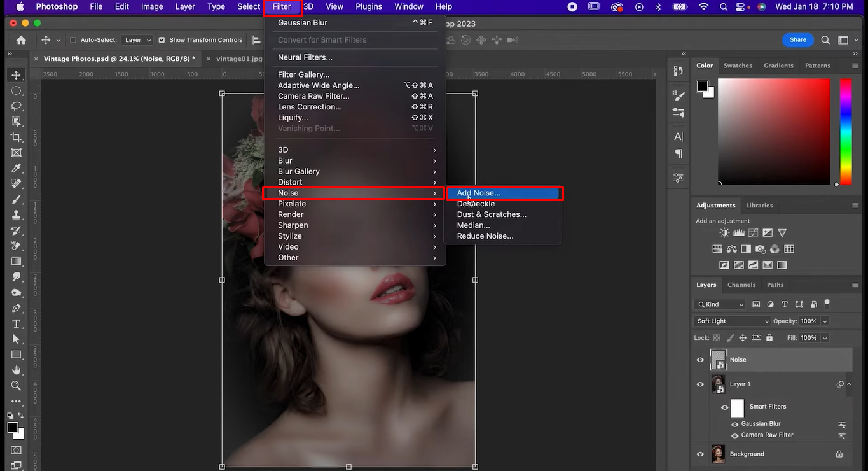Viewport: 868px width, 471px height.
Task: Enable the Auto-Select checkbox
Action: point(74,39)
